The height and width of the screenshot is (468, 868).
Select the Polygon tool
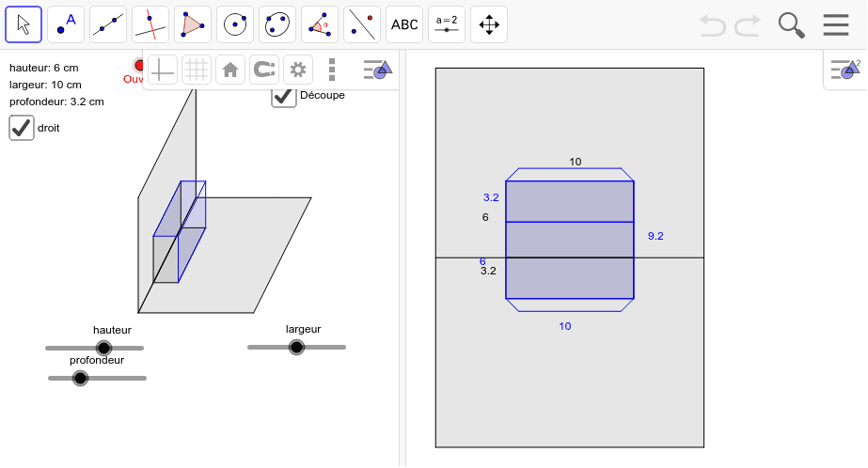tap(193, 24)
